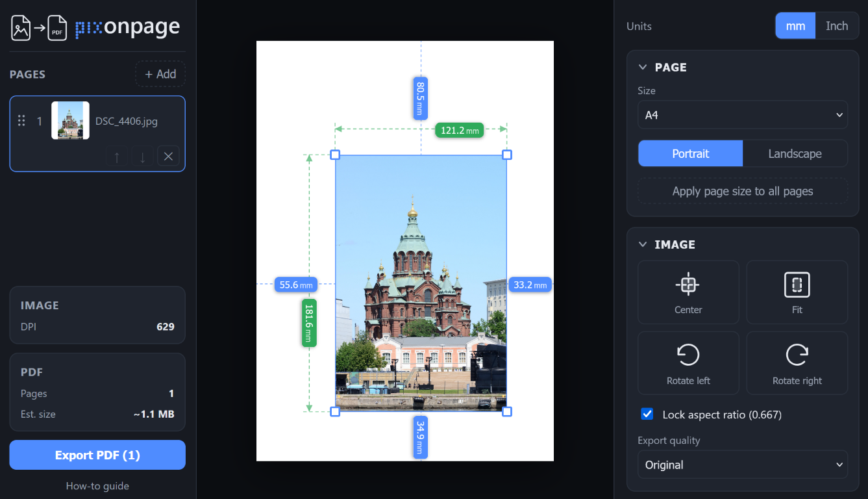This screenshot has width=868, height=499.
Task: Open the page Size A4 dropdown
Action: click(x=743, y=115)
